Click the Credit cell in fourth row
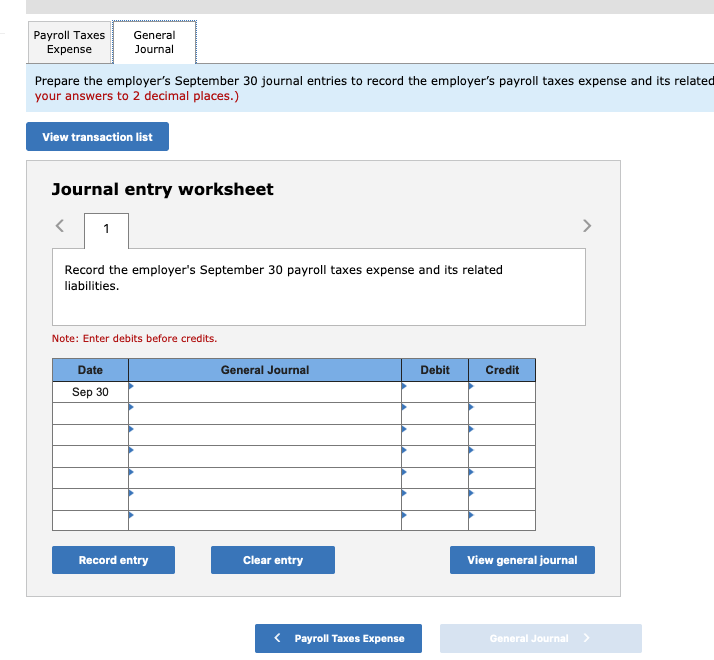 click(502, 456)
